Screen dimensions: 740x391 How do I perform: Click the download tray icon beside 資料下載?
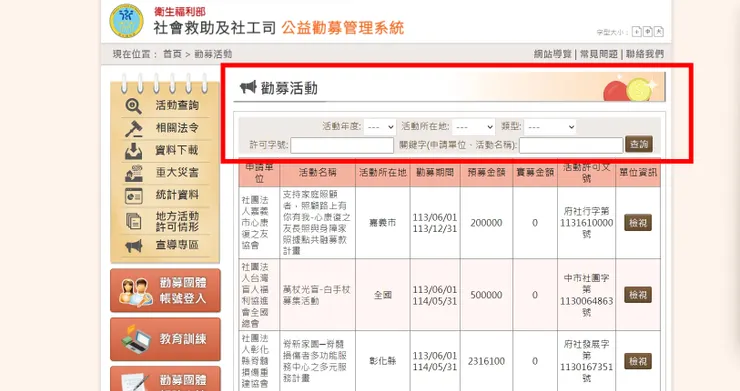point(134,151)
